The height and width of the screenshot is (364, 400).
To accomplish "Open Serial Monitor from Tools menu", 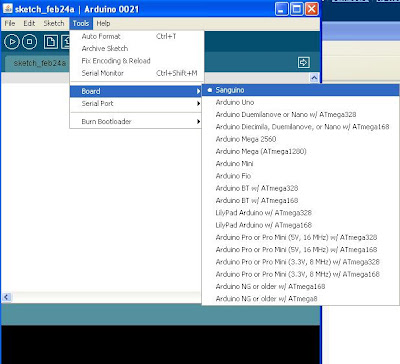I will (x=137, y=73).
